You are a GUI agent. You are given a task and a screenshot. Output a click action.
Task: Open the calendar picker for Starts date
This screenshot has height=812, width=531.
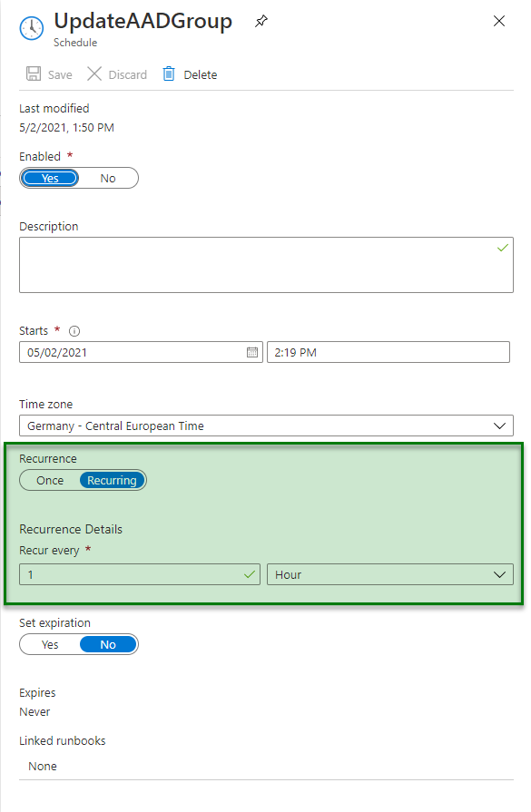[x=252, y=352]
